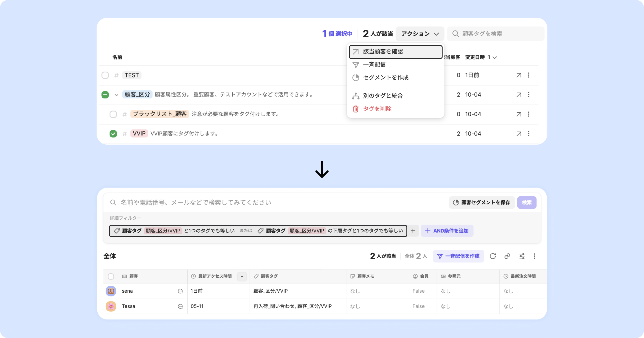Screen dimensions: 644x338
Task: Click the pink VVIP tag label
Action: (x=139, y=134)
